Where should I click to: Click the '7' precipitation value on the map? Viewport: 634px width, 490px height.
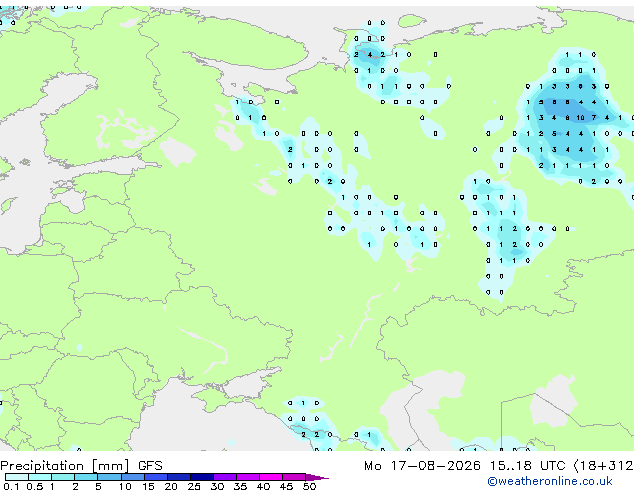tap(594, 118)
